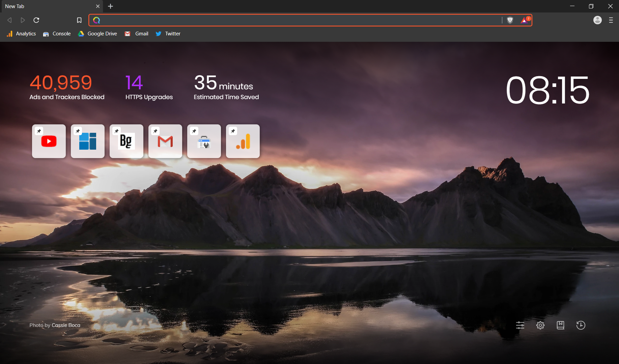Click the Brave Shields lion icon
This screenshot has height=364, width=619.
coord(510,20)
